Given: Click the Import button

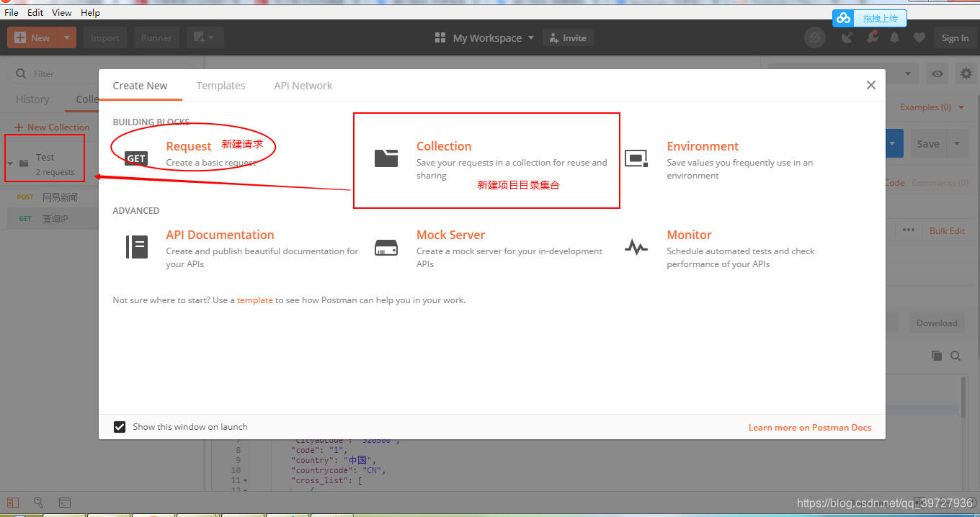Looking at the screenshot, I should pos(105,37).
